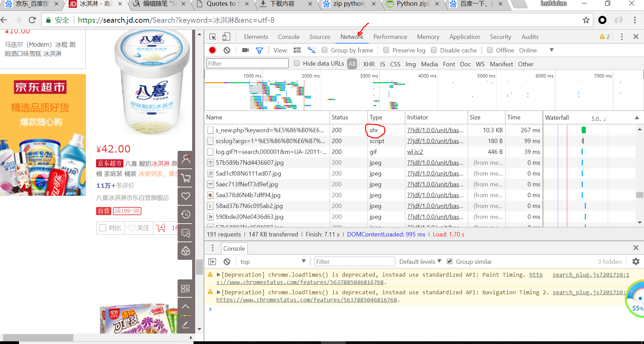The height and width of the screenshot is (344, 644).
Task: Click the inspect element picker icon
Action: pos(213,37)
